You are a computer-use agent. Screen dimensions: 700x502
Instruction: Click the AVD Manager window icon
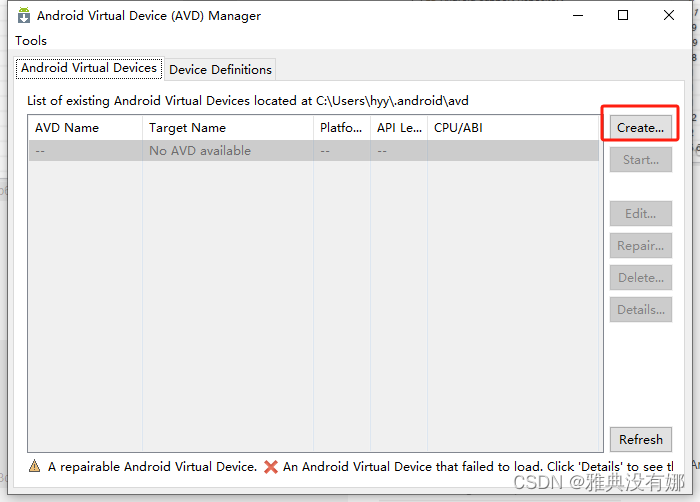pyautogui.click(x=24, y=15)
